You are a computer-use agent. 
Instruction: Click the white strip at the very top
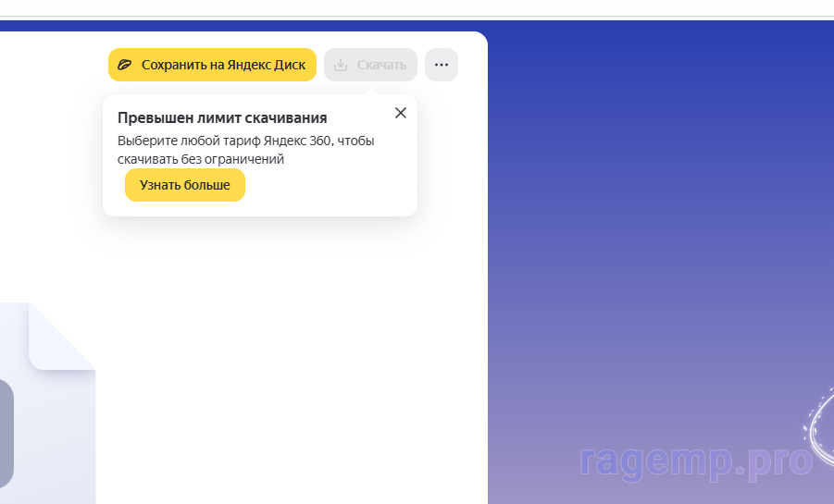[x=417, y=7]
